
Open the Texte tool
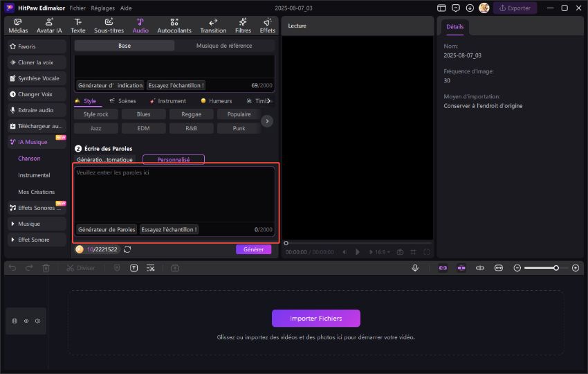(78, 26)
